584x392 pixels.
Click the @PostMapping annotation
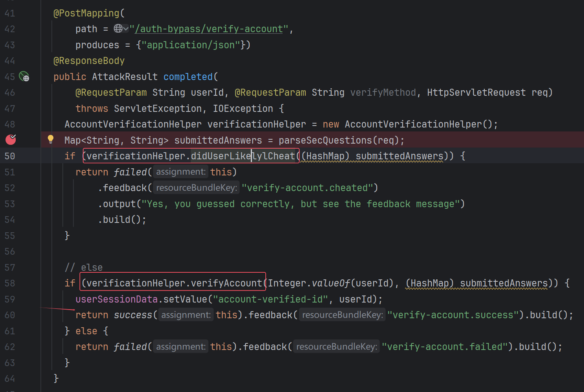point(86,13)
